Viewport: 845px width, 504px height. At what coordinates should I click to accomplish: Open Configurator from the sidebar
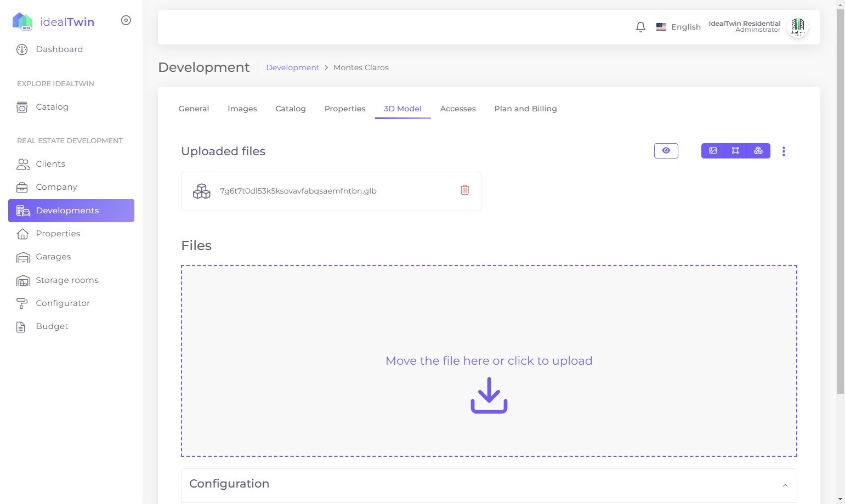point(63,303)
